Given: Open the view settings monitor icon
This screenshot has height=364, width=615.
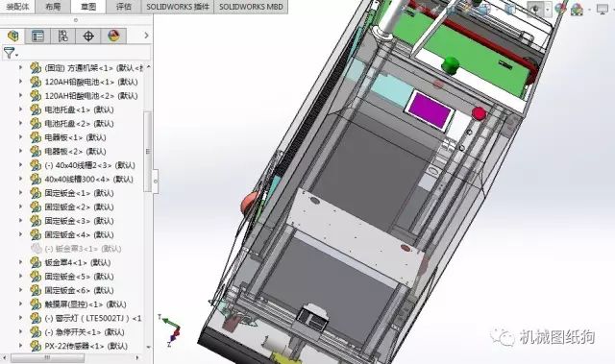Looking at the screenshot, I should point(603,9).
